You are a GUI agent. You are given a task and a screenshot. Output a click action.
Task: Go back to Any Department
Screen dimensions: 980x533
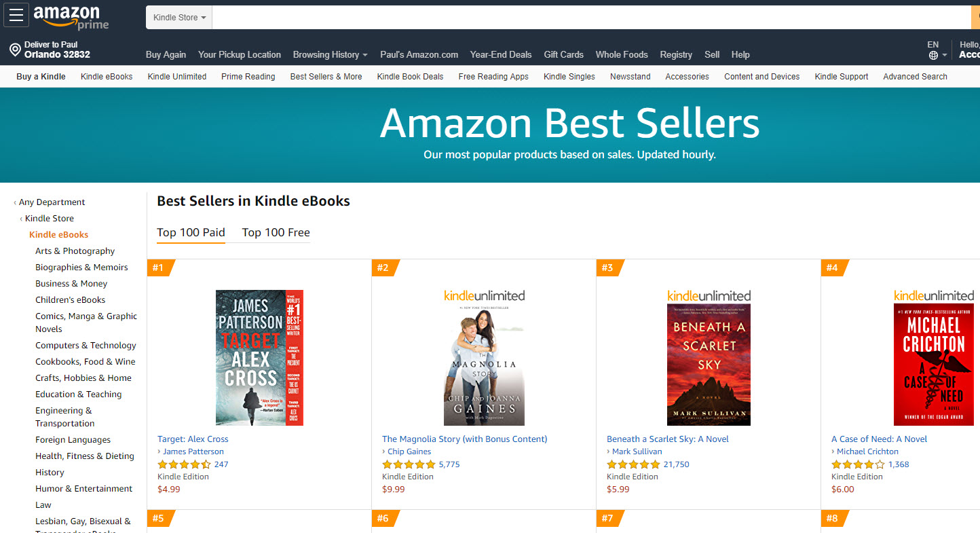(x=52, y=202)
